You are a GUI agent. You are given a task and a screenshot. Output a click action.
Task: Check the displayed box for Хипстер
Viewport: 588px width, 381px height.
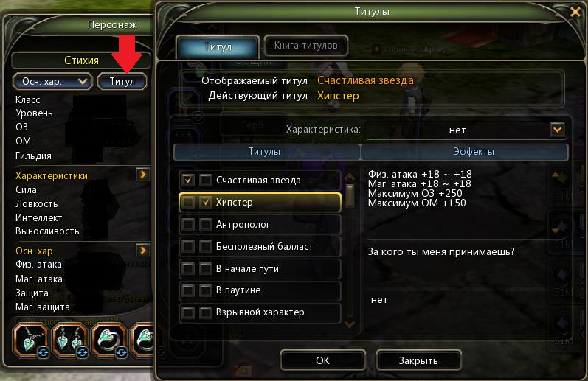pos(188,203)
